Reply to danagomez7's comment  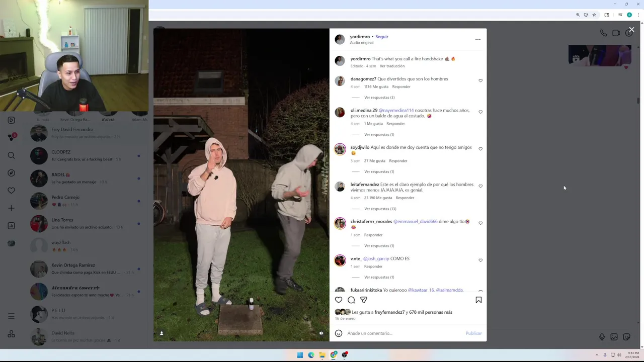tap(401, 87)
